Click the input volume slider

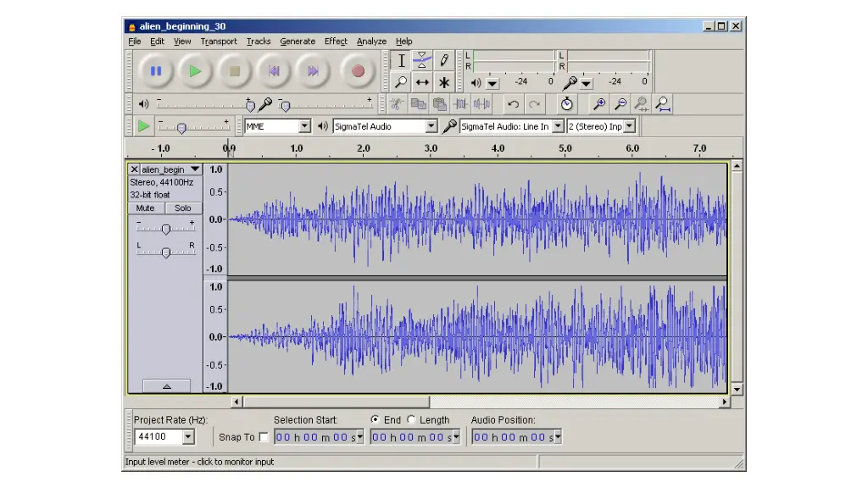click(x=325, y=104)
